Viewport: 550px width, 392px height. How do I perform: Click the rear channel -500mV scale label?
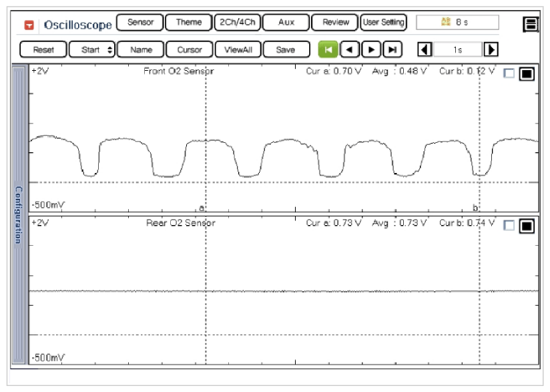[x=48, y=357]
